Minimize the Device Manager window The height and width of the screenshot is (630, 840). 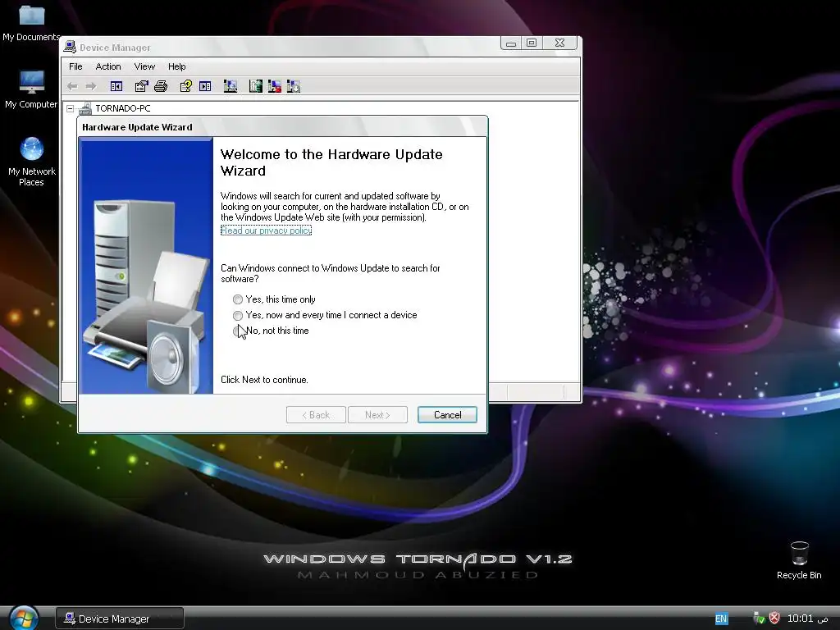pyautogui.click(x=511, y=43)
